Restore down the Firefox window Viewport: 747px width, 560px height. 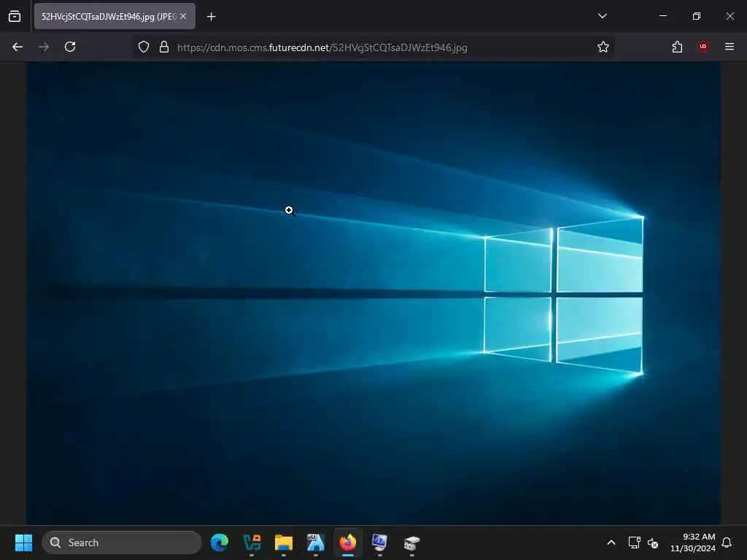(x=697, y=16)
